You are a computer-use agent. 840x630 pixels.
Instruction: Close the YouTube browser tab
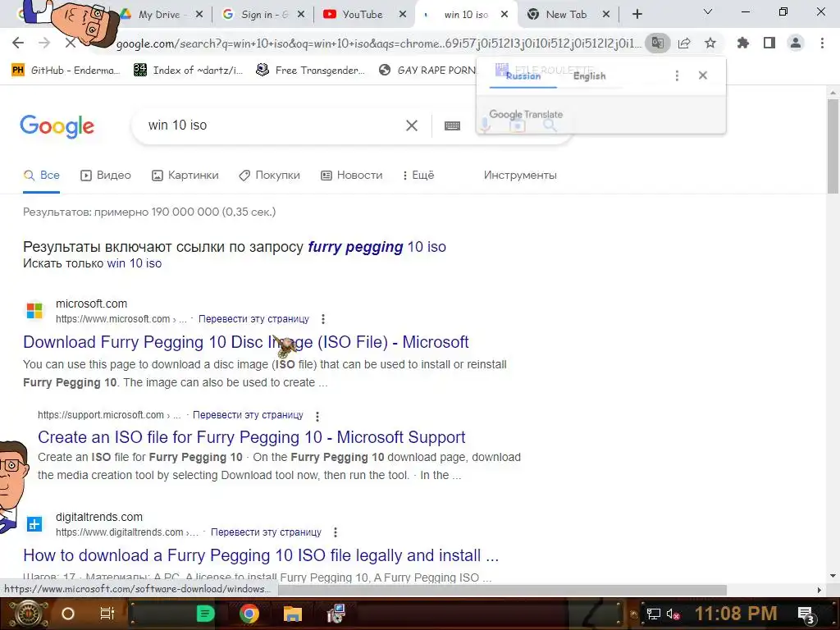403,15
